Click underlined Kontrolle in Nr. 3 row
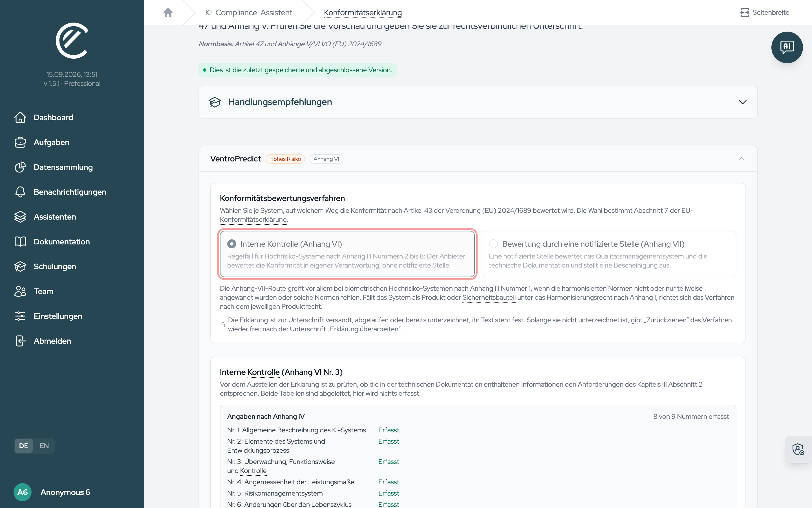This screenshot has height=508, width=812. point(253,471)
